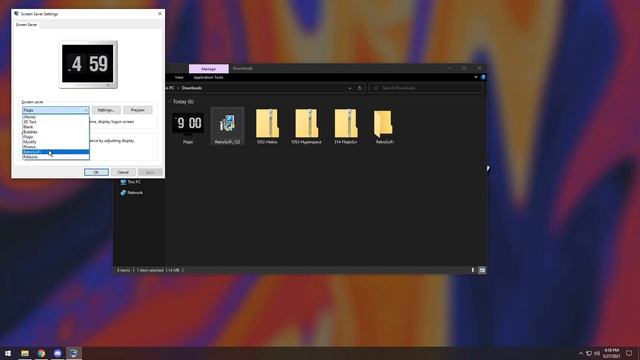Click the network icon in system tray

click(x=589, y=353)
